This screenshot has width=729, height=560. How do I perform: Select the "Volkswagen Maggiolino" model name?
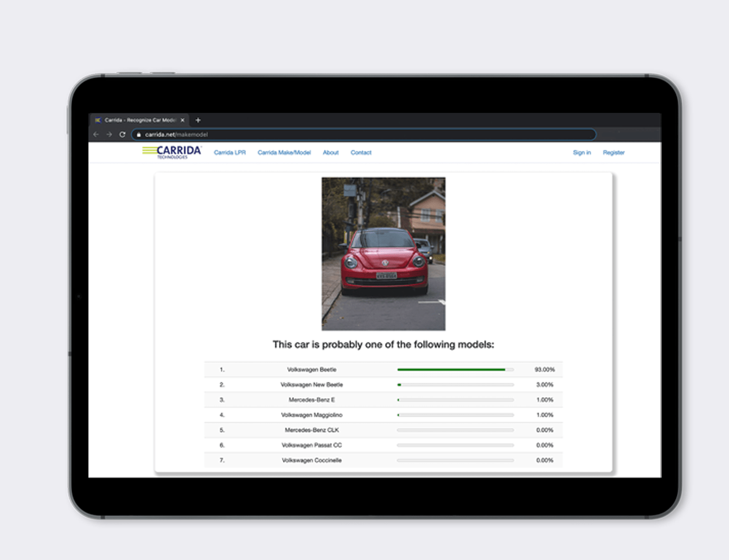pyautogui.click(x=312, y=415)
